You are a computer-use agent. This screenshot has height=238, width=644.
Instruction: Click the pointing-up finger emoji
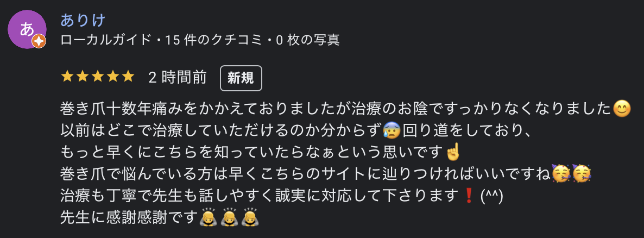tap(453, 152)
